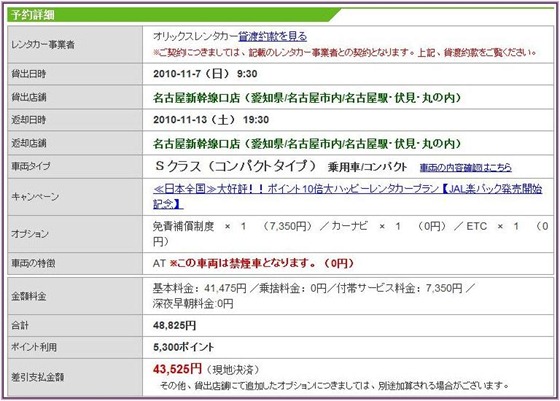560x401 pixels.
Task: Click the 免責補償制度 (7,350円) option text
Action: [x=233, y=226]
